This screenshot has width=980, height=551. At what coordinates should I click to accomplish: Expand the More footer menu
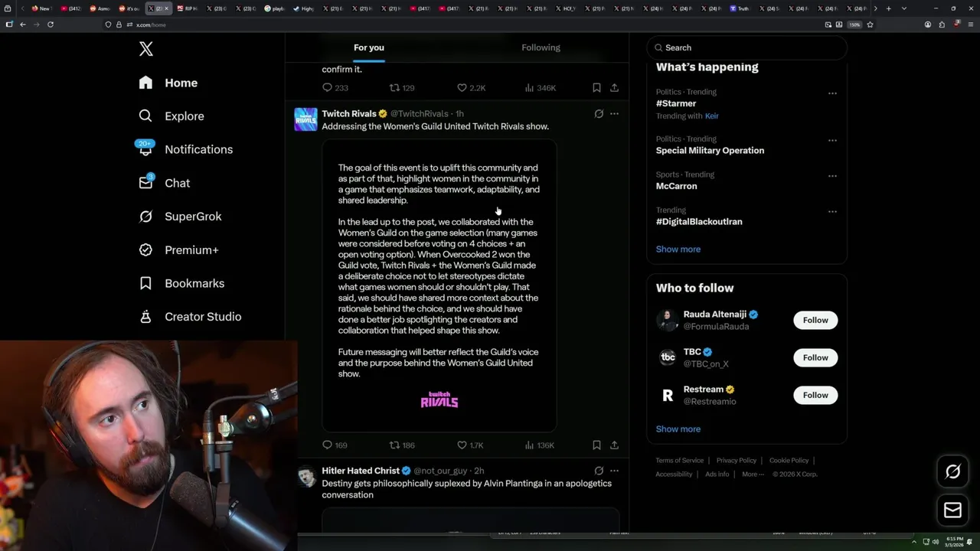point(753,474)
